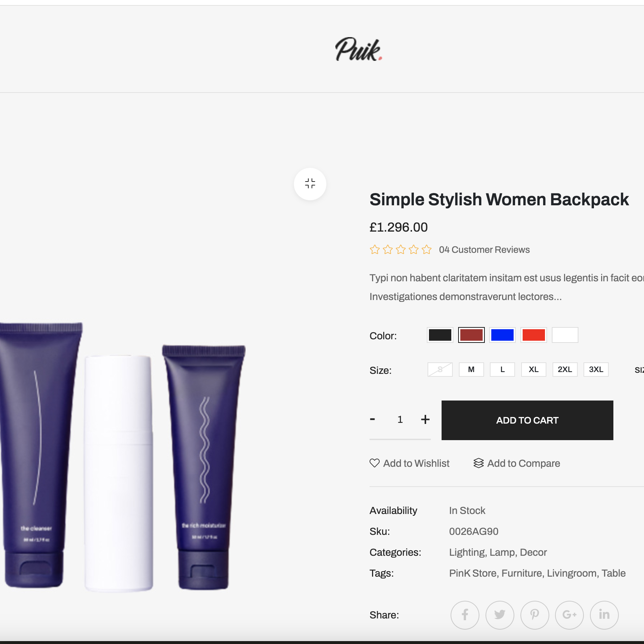Share product on Twitter

pyautogui.click(x=500, y=615)
